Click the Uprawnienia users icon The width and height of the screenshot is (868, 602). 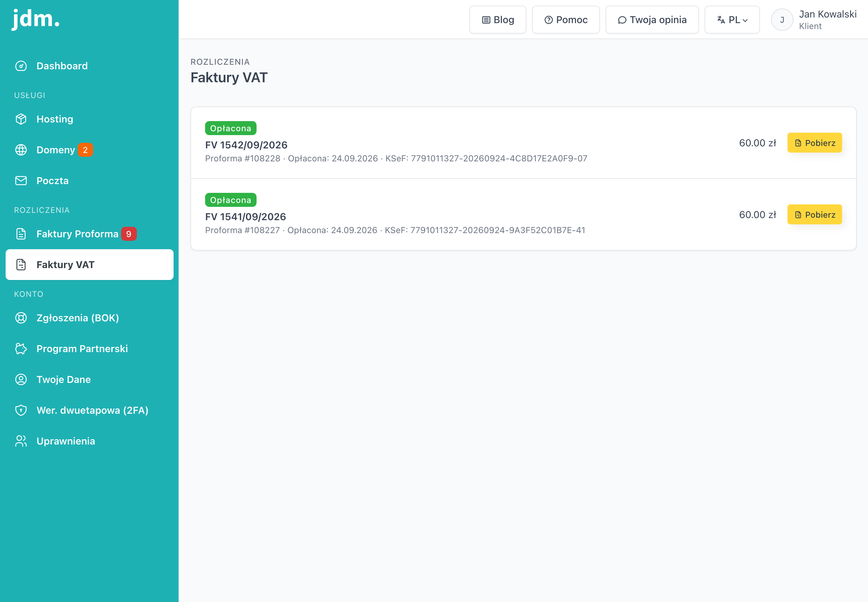click(21, 441)
